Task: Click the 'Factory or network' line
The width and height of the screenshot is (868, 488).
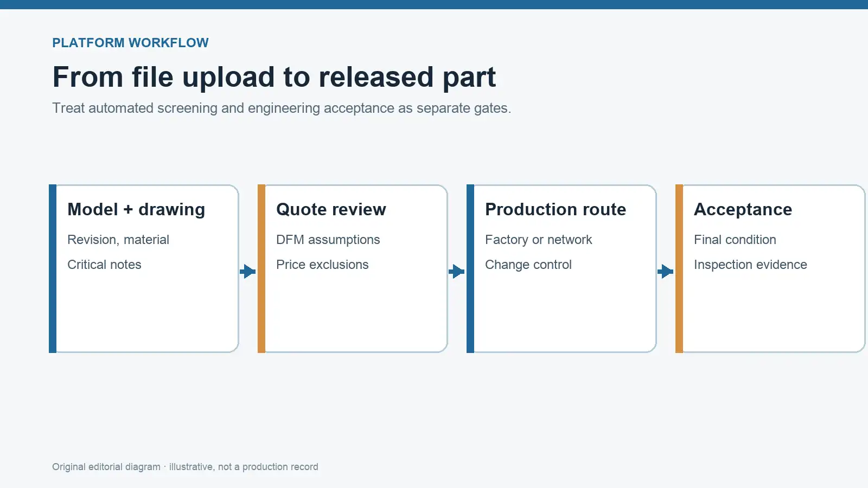Action: [539, 240]
